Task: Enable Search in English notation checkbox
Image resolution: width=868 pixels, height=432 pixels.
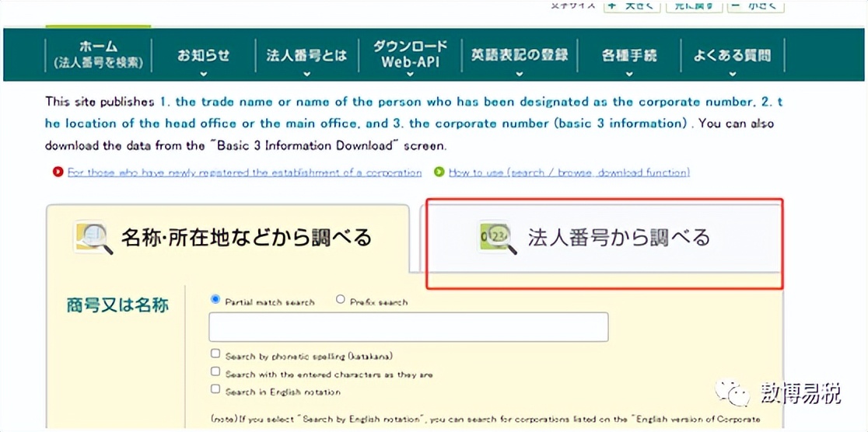Action: click(x=215, y=389)
